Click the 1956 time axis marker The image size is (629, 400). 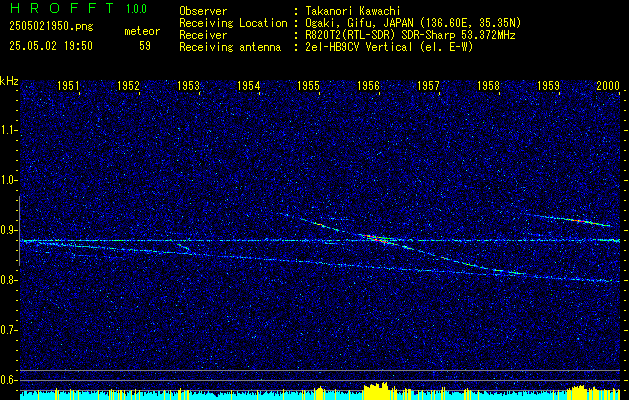(x=369, y=85)
